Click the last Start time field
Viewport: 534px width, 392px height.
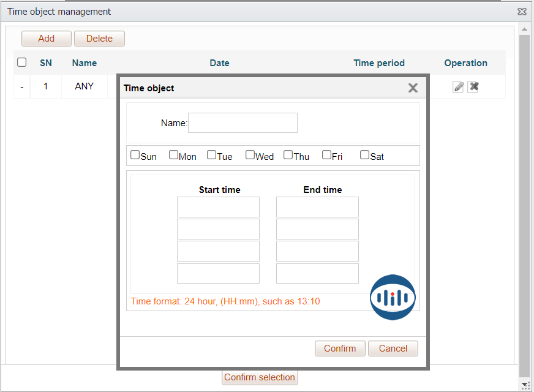point(218,273)
